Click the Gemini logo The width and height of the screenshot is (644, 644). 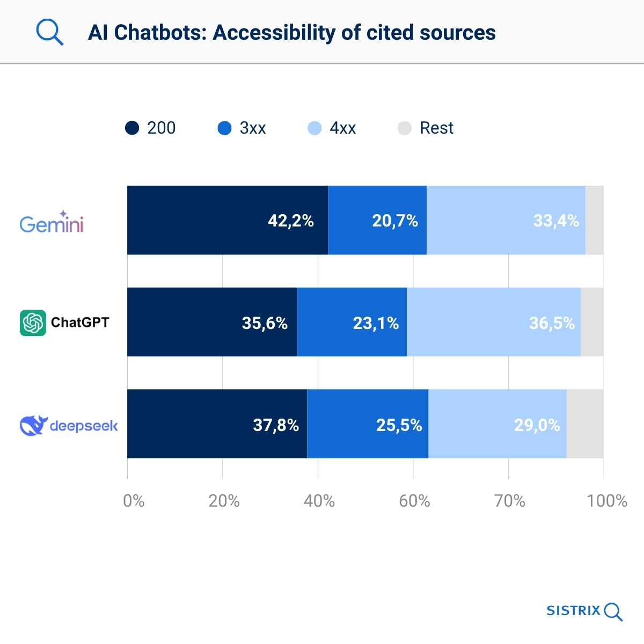click(x=52, y=222)
